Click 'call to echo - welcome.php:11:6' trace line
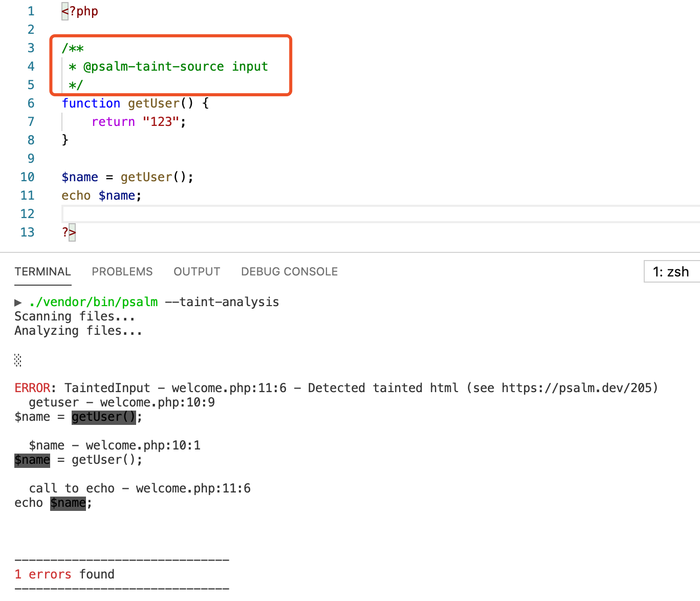The width and height of the screenshot is (700, 601). pos(140,488)
